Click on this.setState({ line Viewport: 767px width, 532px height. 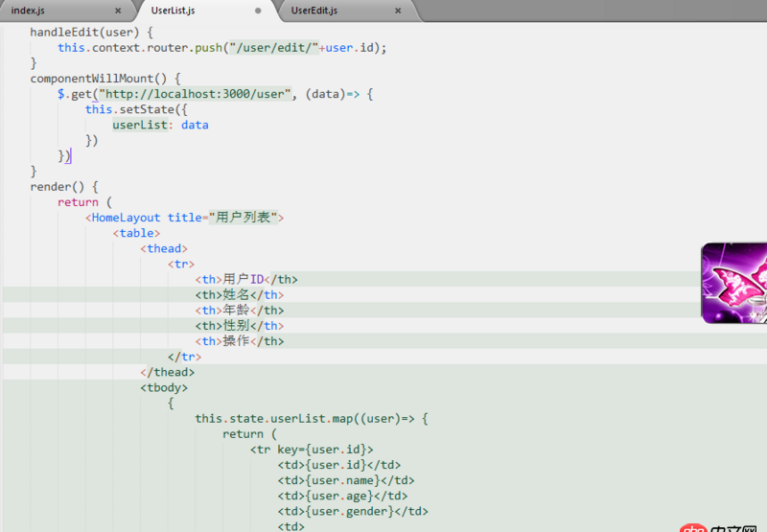click(136, 109)
